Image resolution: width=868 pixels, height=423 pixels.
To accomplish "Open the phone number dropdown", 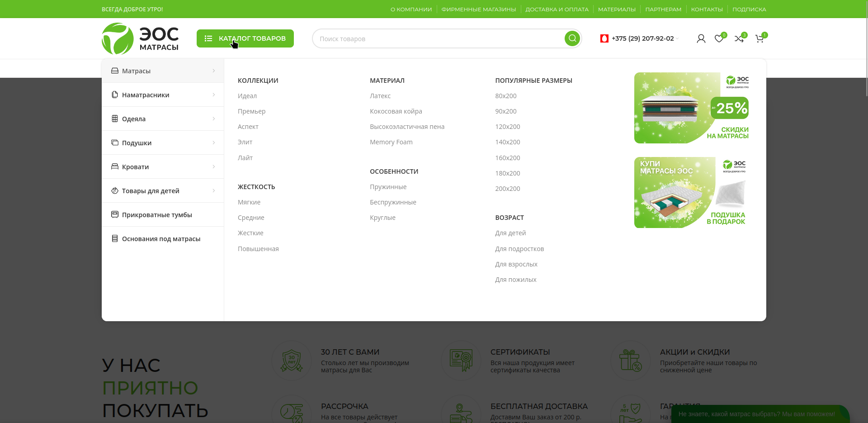I will click(677, 39).
